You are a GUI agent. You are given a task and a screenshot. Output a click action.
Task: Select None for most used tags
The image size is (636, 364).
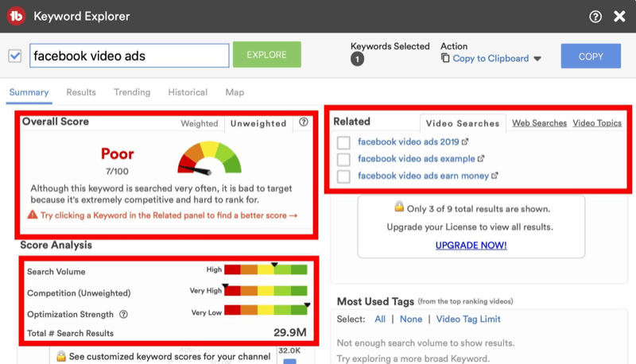(411, 319)
